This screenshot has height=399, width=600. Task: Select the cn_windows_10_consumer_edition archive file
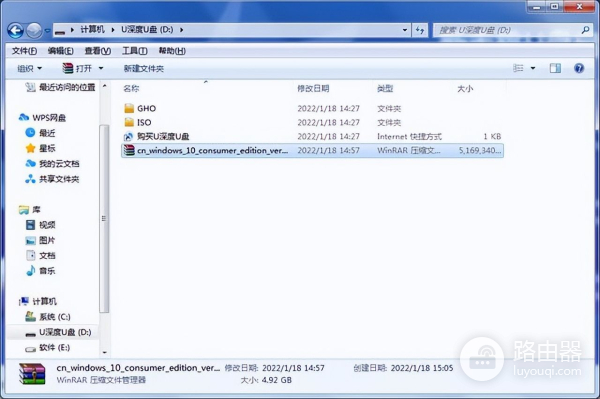(312, 150)
